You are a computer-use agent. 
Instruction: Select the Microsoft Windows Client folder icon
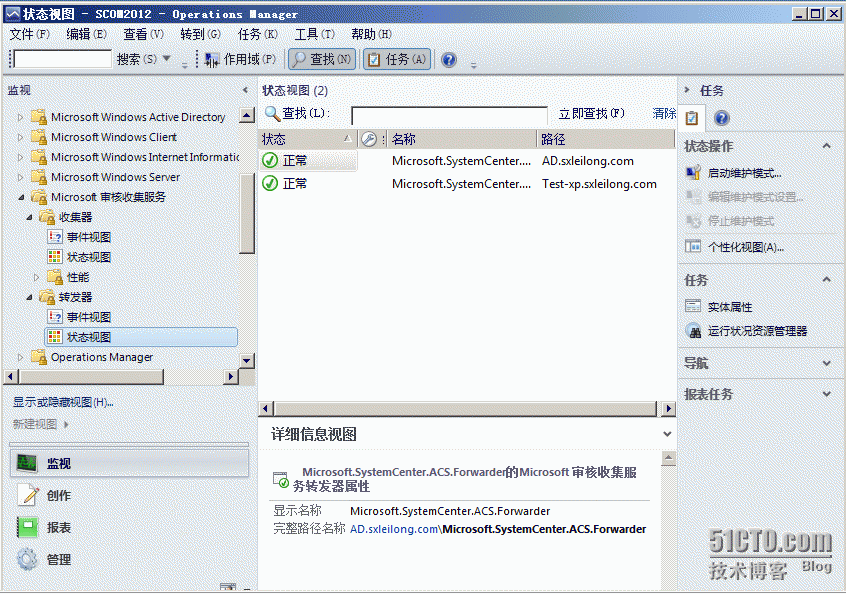coord(39,136)
